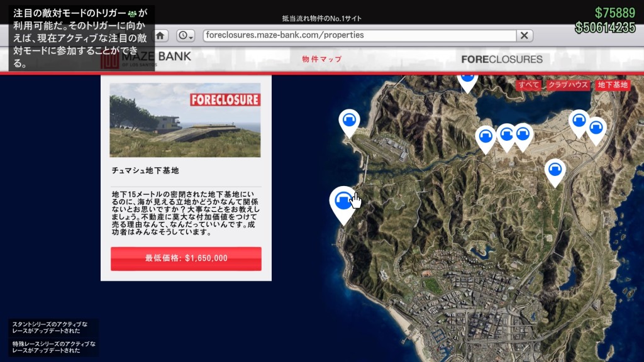This screenshot has height=362, width=644.
Task: Click the FORECLOSURES site logo
Action: click(x=501, y=59)
